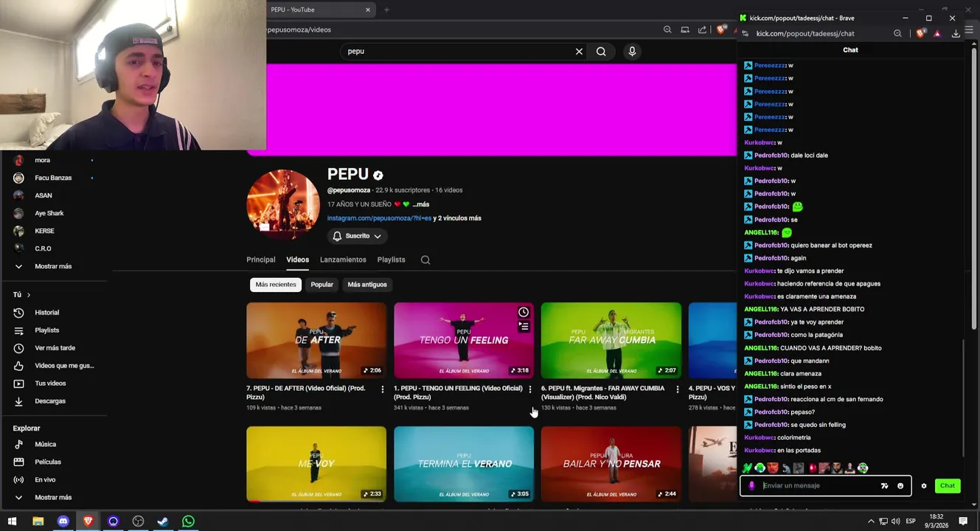Switch to the Lanzamientos channel tab
Screen dimensions: 980x531
tap(343, 260)
